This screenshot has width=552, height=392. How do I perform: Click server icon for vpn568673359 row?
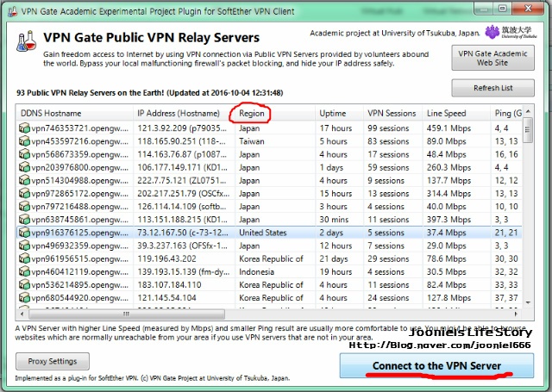[24, 154]
